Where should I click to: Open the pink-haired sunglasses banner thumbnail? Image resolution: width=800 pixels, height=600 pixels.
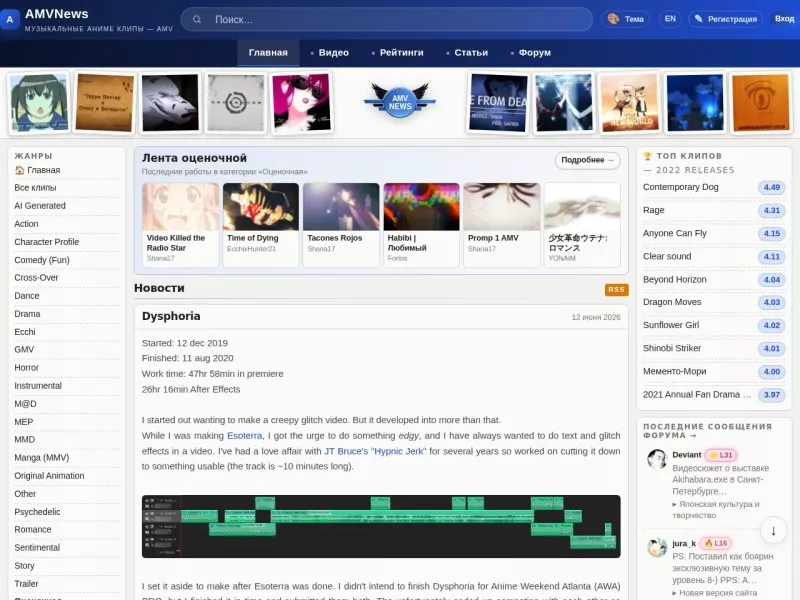pyautogui.click(x=301, y=103)
